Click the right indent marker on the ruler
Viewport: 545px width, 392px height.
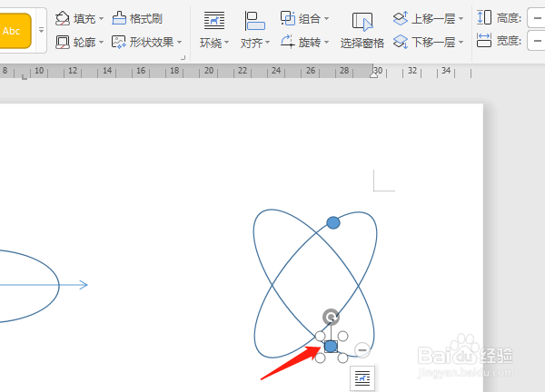coord(373,74)
